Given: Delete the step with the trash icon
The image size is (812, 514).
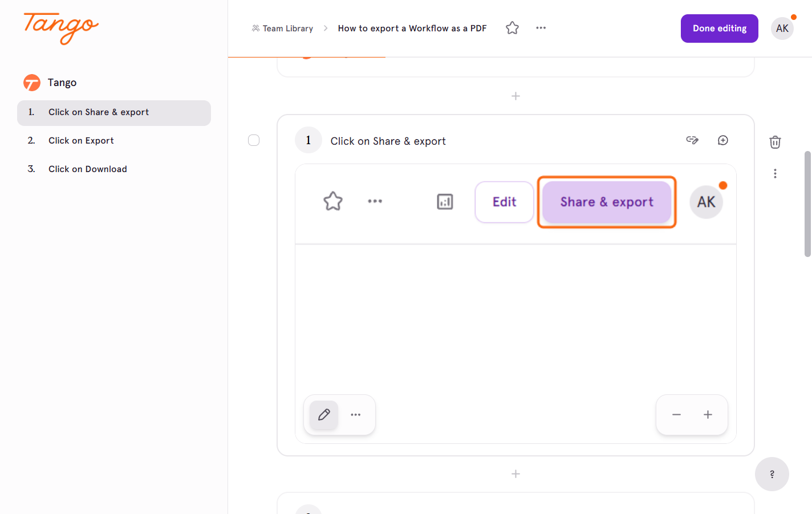Looking at the screenshot, I should point(775,142).
